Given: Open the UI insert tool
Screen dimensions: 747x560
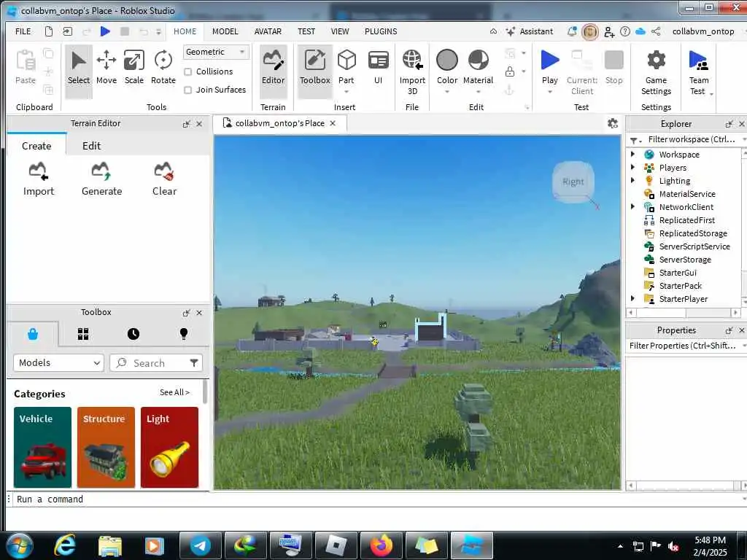Looking at the screenshot, I should [x=379, y=68].
